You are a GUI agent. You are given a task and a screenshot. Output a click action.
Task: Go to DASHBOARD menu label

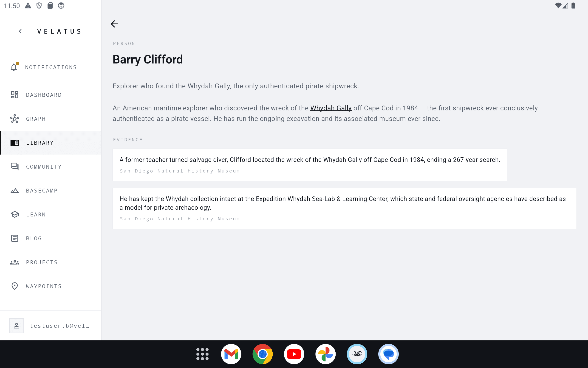pyautogui.click(x=44, y=95)
